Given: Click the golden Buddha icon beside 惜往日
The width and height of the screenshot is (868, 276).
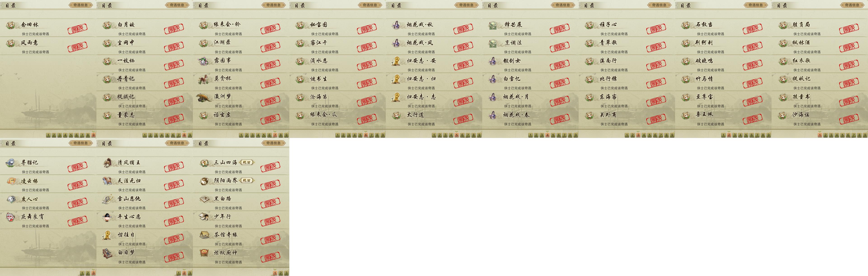Looking at the screenshot, I should 108,235.
